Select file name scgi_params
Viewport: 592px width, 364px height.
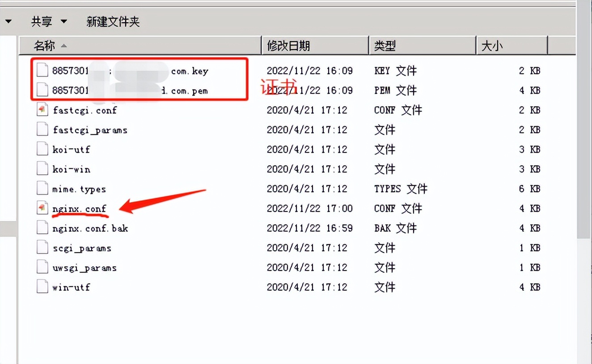82,248
